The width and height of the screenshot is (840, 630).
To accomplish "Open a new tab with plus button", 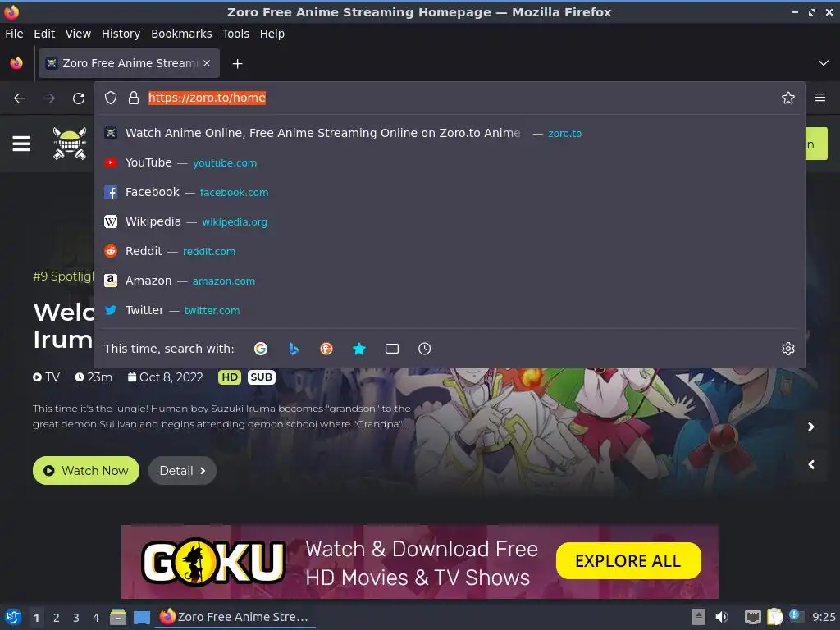I will click(237, 64).
